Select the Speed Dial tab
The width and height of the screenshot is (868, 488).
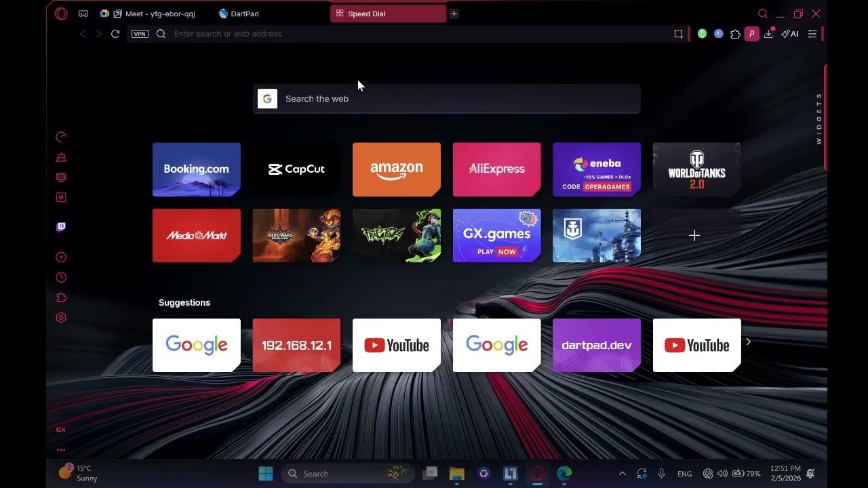[388, 14]
